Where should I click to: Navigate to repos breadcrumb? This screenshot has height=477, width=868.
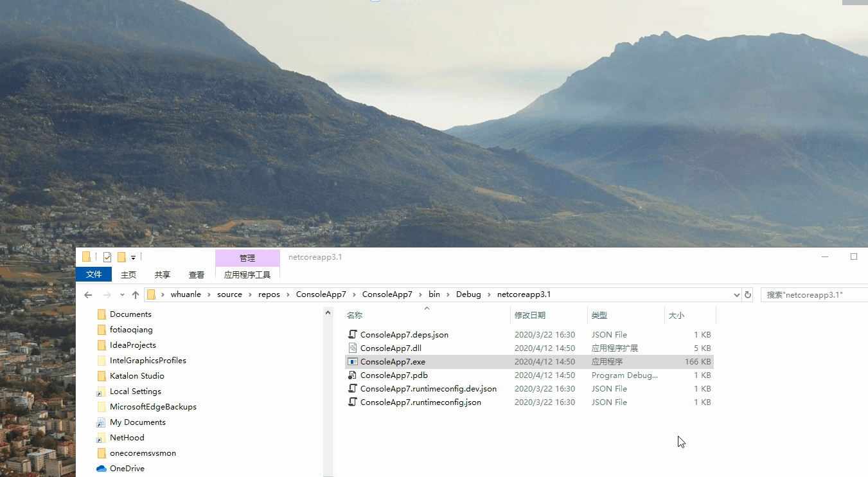tap(269, 294)
